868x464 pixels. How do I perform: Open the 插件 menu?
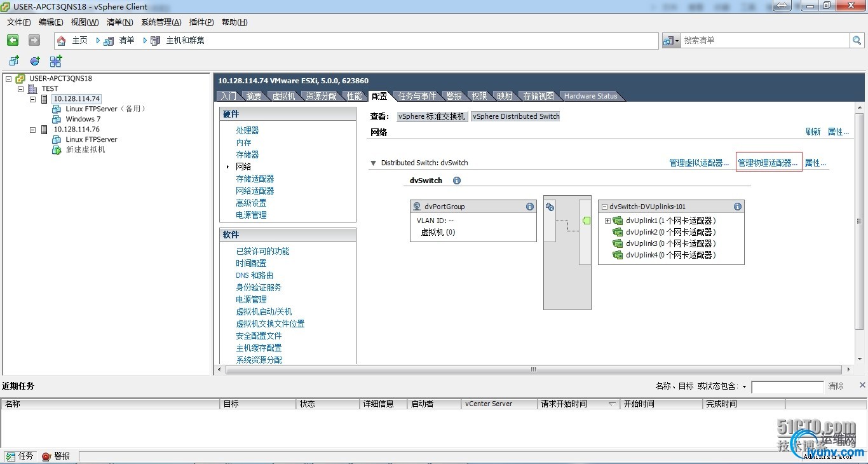(201, 22)
